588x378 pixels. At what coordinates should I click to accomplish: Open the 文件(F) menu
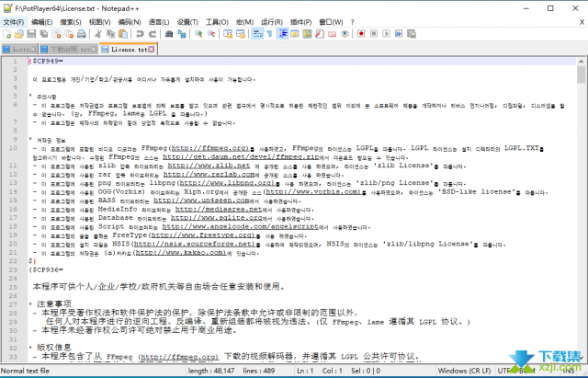(x=14, y=22)
